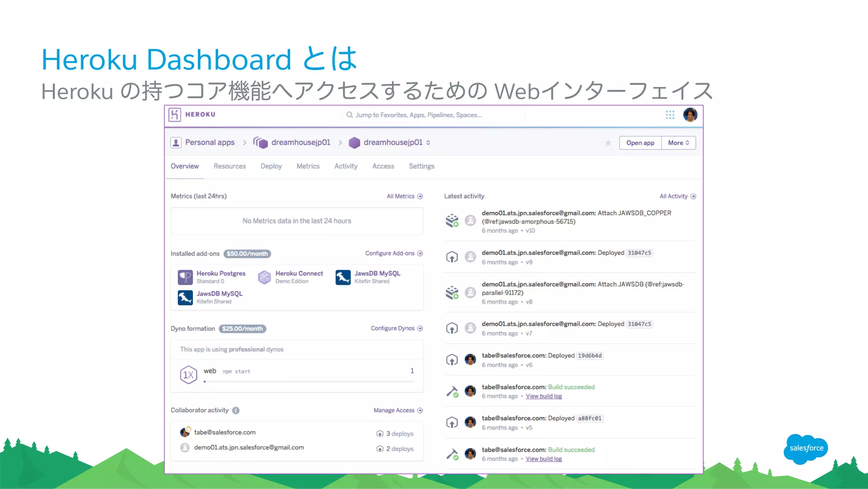The image size is (868, 489).
Task: Favorite the app with the star icon
Action: tap(608, 143)
